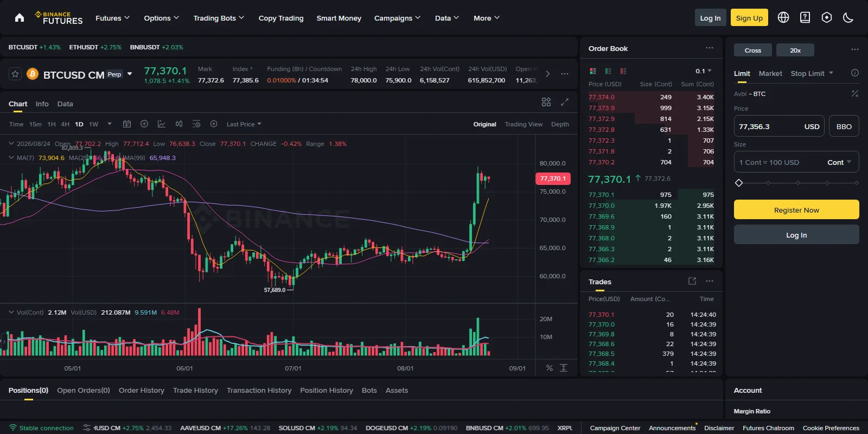The height and width of the screenshot is (434, 868).
Task: Switch theme with the moon icon
Action: 848,17
